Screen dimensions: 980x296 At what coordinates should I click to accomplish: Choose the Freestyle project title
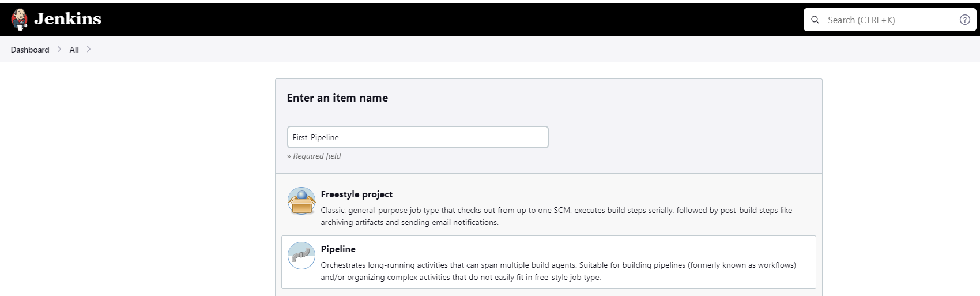[x=356, y=194]
